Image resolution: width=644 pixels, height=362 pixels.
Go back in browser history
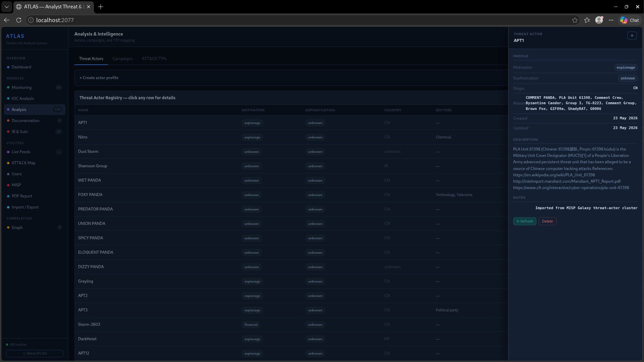point(7,20)
